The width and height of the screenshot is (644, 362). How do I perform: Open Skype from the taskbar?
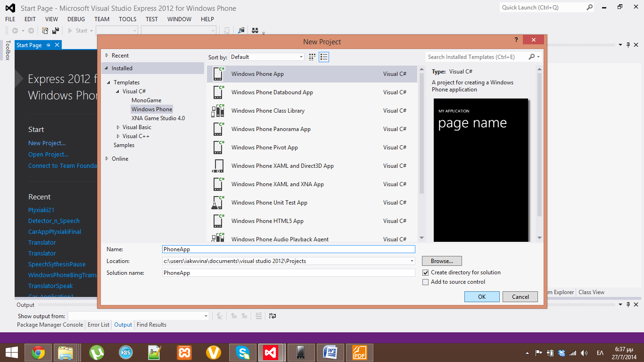coord(243,353)
